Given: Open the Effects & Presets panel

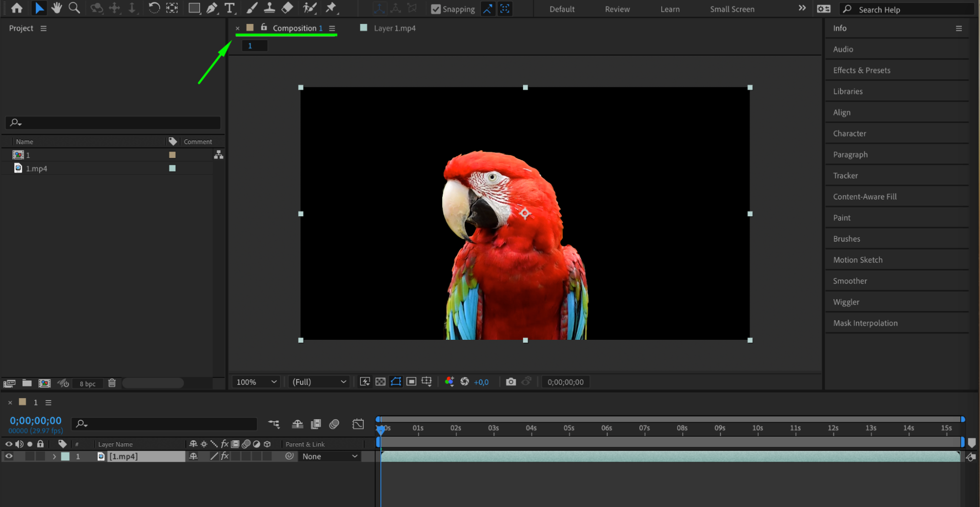Looking at the screenshot, I should click(861, 70).
